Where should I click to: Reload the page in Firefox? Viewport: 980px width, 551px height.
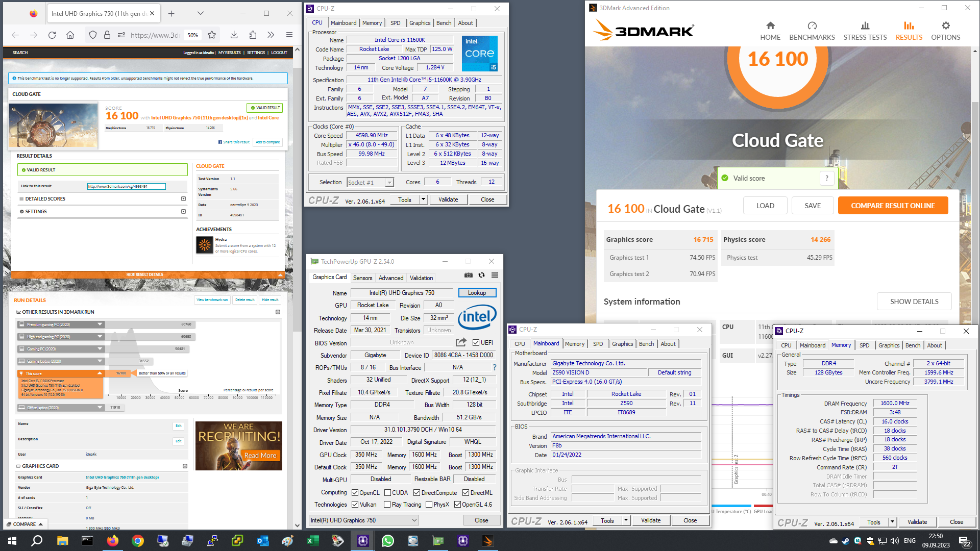52,35
